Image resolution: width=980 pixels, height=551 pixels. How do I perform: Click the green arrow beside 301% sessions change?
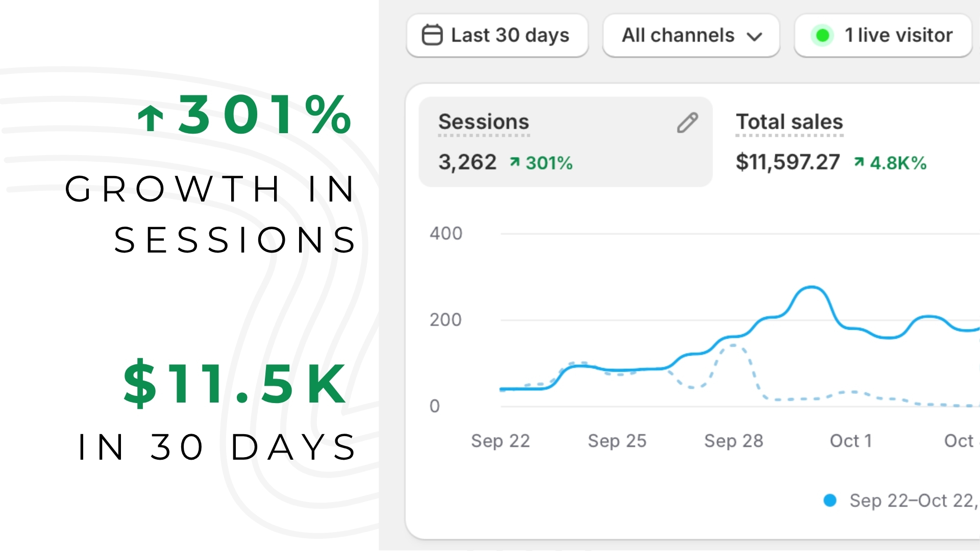point(514,162)
